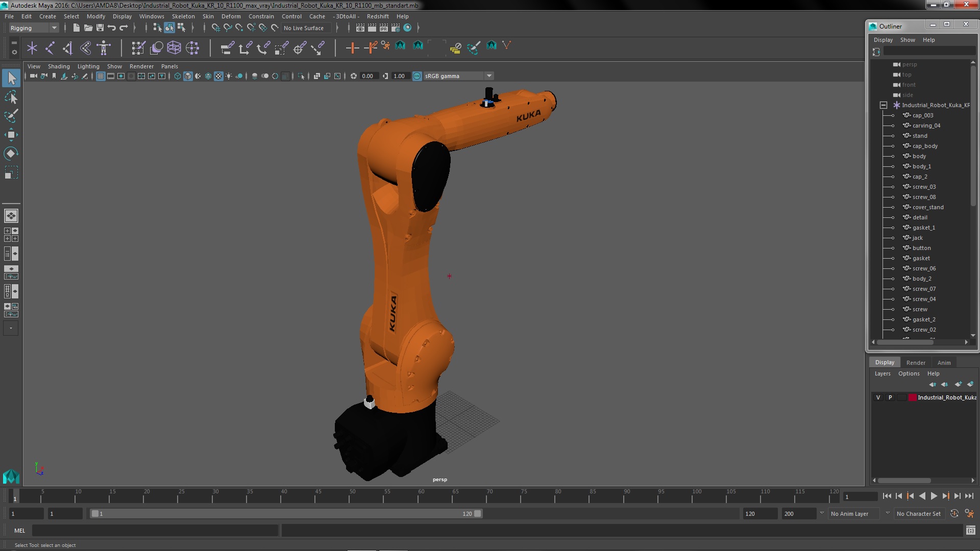The image size is (980, 551).
Task: Collapse the Industrial_Robot_Kuka_KR group in the Outliner
Action: (883, 105)
